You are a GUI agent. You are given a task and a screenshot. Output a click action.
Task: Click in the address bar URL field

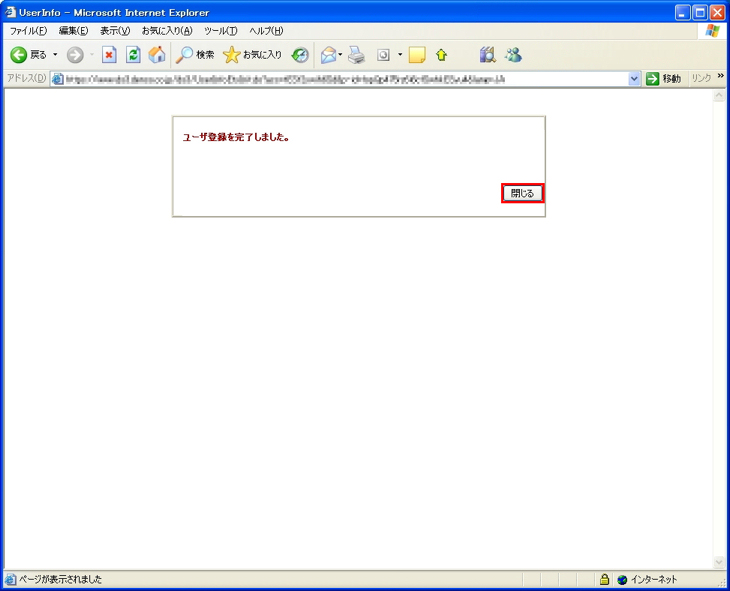click(x=340, y=79)
